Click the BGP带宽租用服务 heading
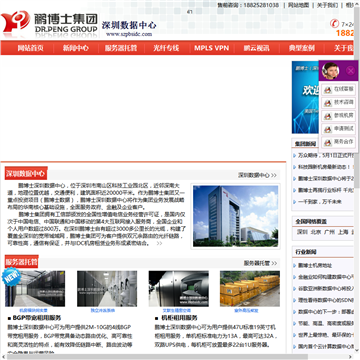The width and height of the screenshot is (360, 360). (x=37, y=318)
